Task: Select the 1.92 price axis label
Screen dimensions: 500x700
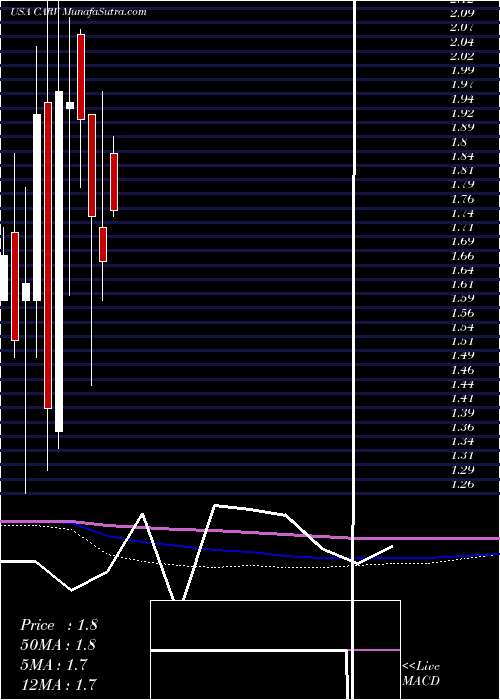Action: click(462, 113)
